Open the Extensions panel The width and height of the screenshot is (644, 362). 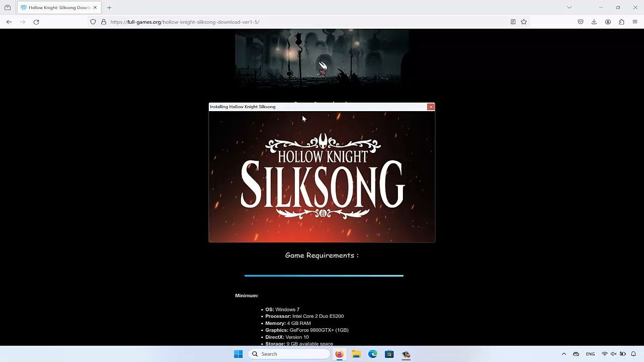621,22
